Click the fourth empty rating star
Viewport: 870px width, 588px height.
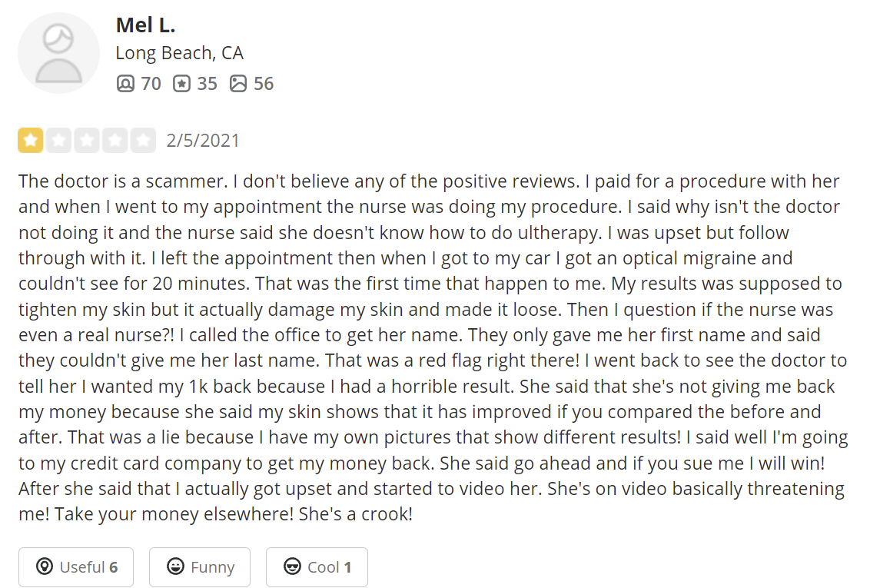pos(115,141)
